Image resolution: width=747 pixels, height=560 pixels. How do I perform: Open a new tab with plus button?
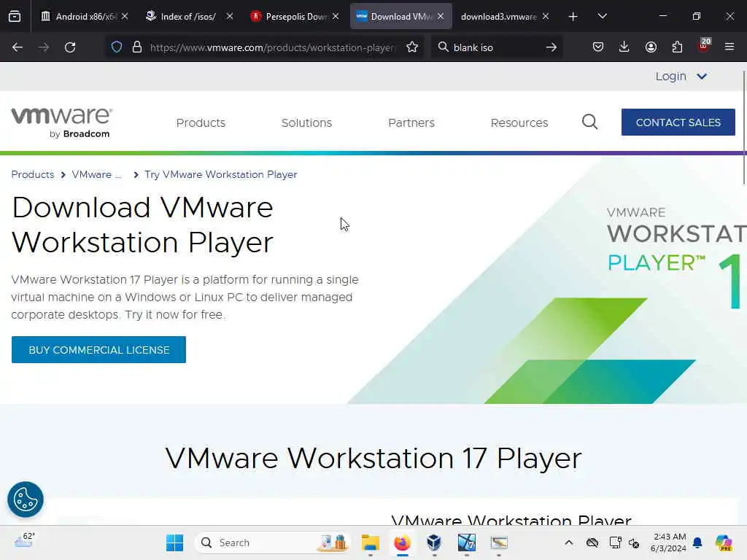tap(573, 17)
